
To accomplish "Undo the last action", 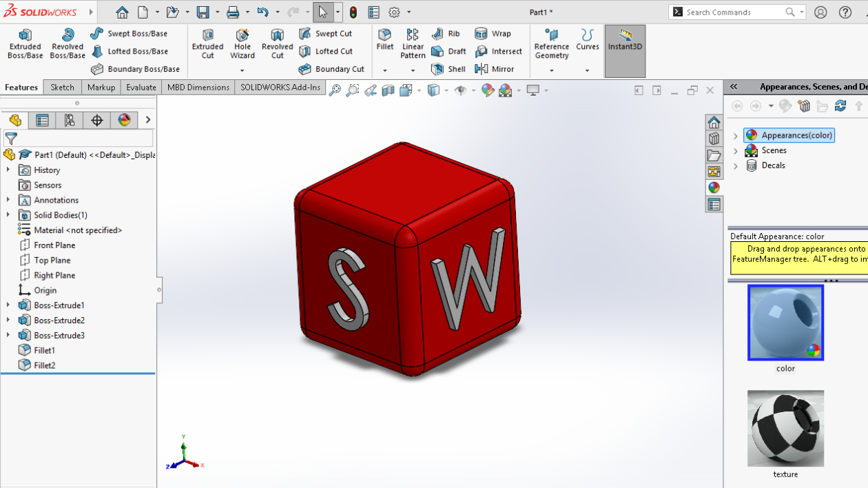I will coord(262,12).
